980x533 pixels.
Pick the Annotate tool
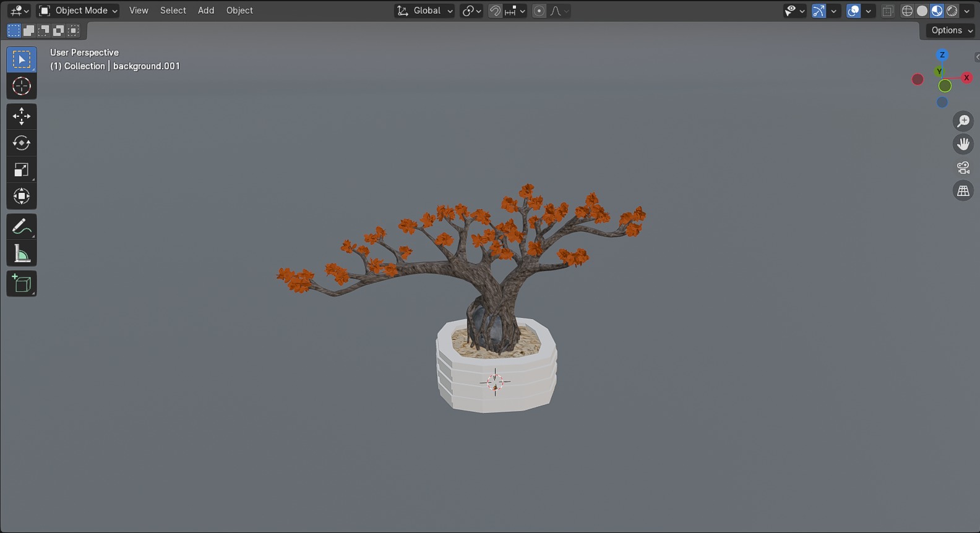(x=22, y=227)
